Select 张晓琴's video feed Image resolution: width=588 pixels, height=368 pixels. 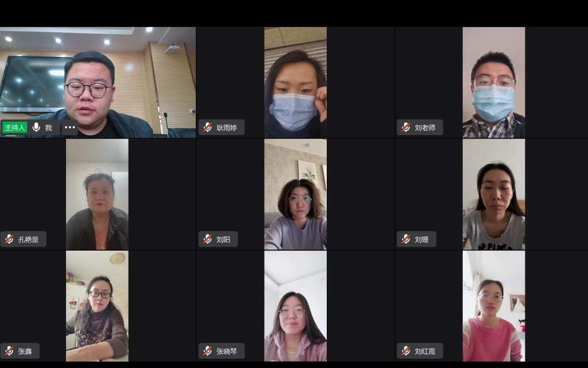(x=296, y=306)
